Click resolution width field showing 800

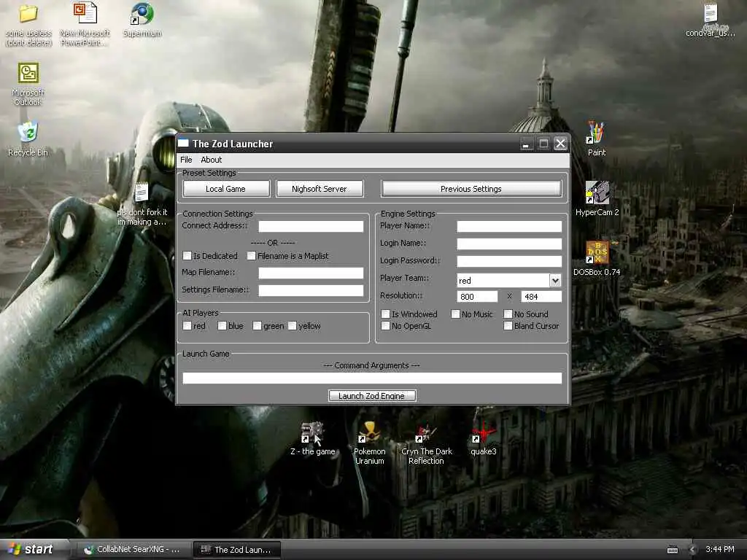[x=477, y=297]
